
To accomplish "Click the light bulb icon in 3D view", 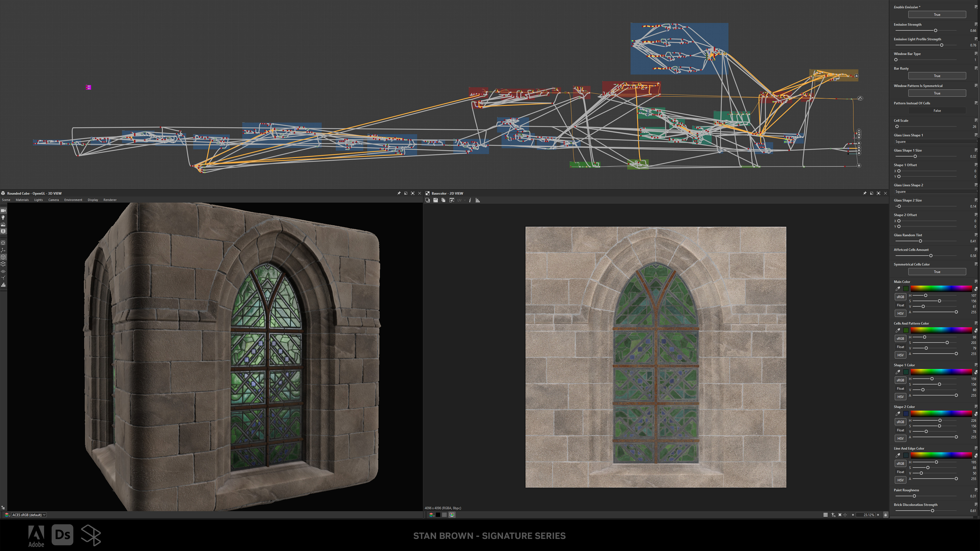I will (x=3, y=218).
